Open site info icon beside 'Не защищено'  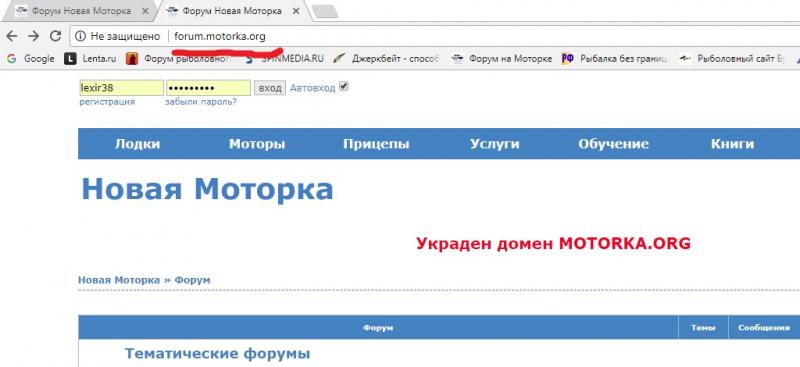pyautogui.click(x=80, y=36)
